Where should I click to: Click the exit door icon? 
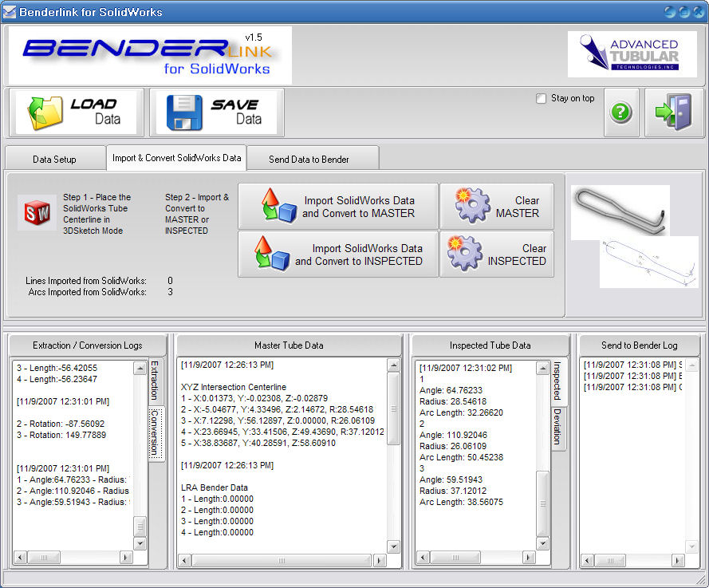pyautogui.click(x=673, y=112)
